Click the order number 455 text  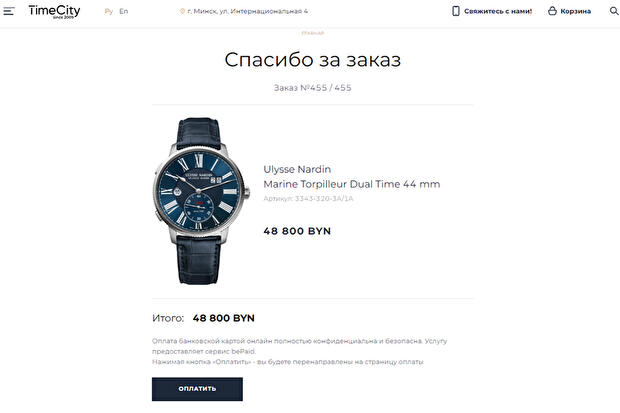point(313,88)
